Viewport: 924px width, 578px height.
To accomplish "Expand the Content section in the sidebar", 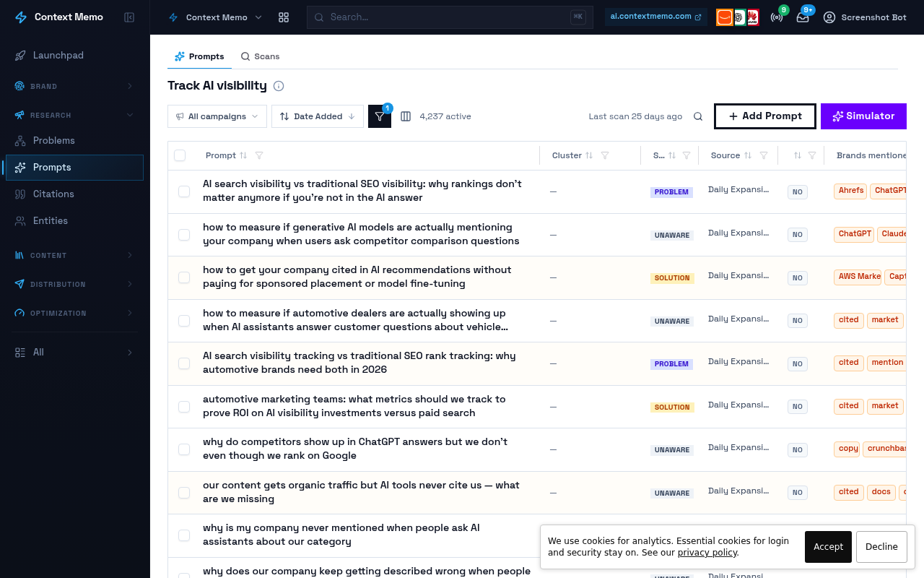I will (75, 256).
